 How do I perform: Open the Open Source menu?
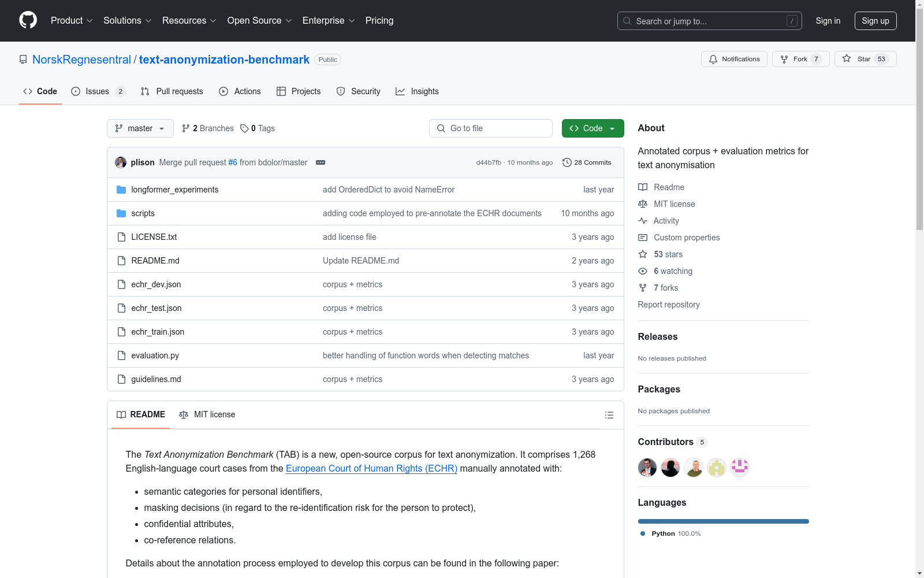tap(260, 21)
